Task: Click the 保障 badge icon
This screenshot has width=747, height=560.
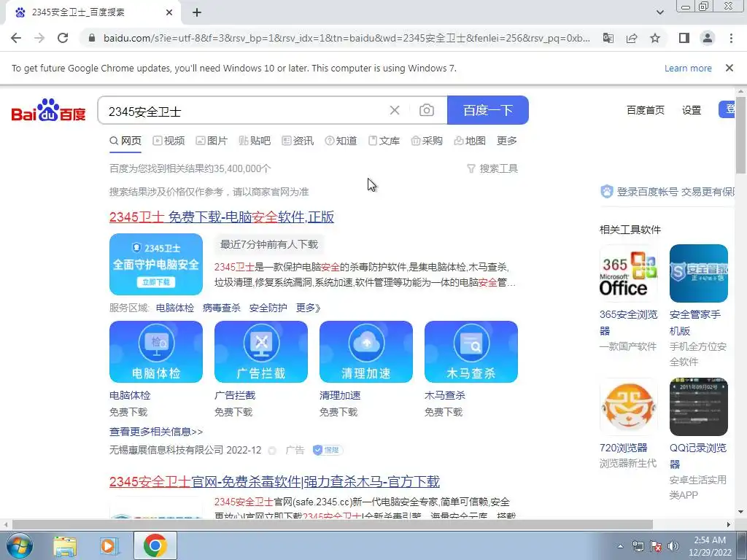Action: (328, 450)
